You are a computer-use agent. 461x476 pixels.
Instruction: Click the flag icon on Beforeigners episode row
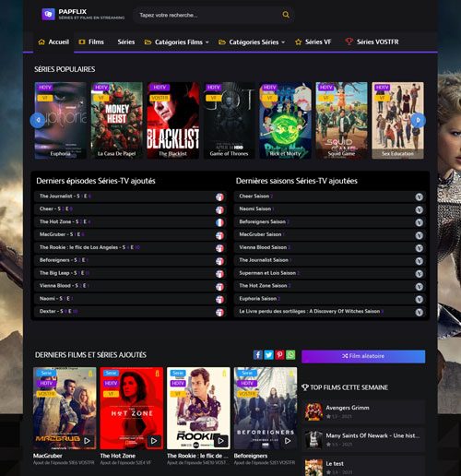(x=219, y=261)
